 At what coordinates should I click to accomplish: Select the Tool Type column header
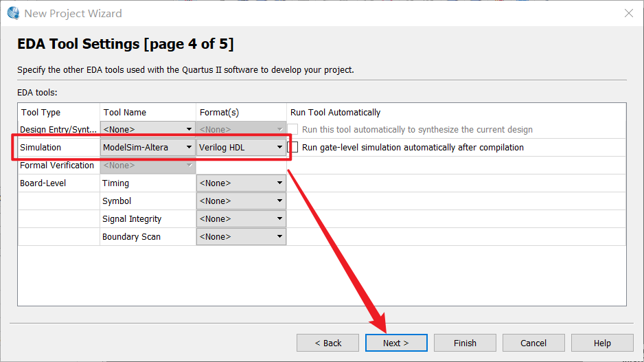[41, 112]
